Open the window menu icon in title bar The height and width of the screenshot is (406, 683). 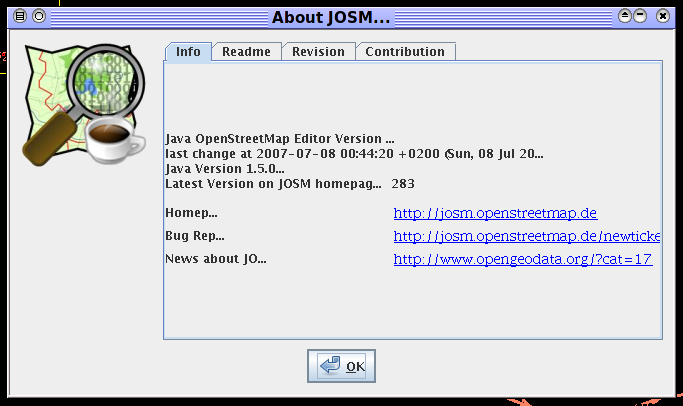pos(20,16)
